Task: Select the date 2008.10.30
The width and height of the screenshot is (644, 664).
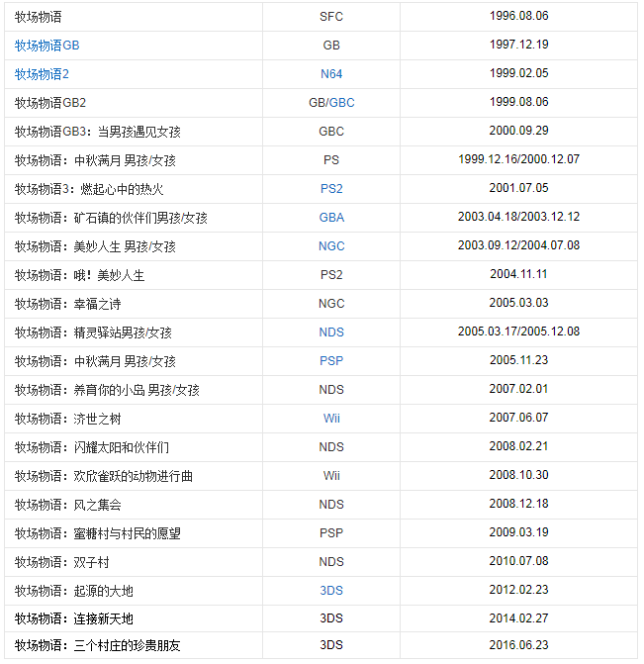Action: coord(518,475)
